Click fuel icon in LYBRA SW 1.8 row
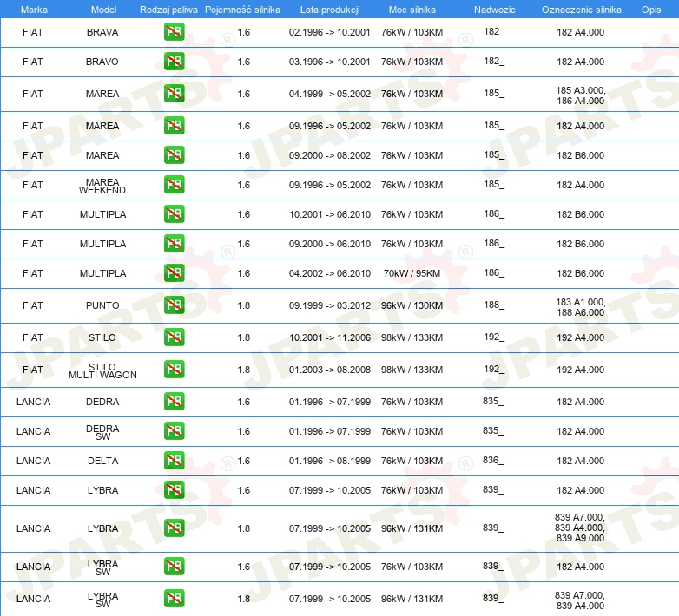Image resolution: width=679 pixels, height=616 pixels. [174, 599]
